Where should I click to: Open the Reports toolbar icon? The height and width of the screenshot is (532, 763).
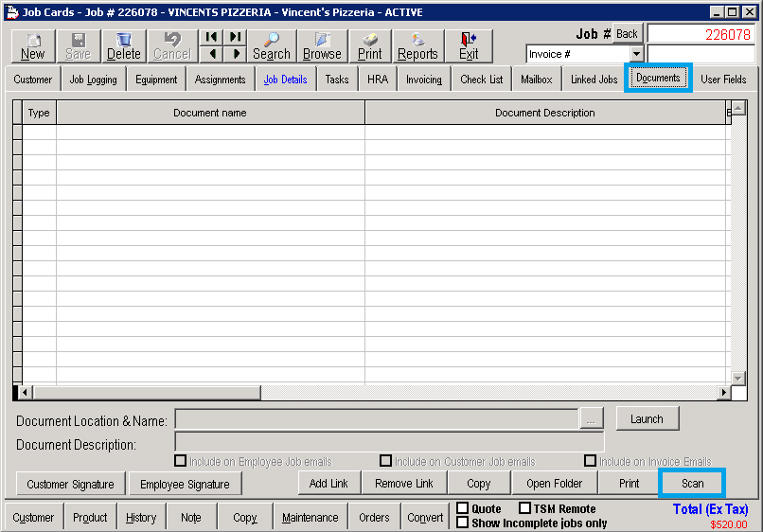click(x=417, y=45)
